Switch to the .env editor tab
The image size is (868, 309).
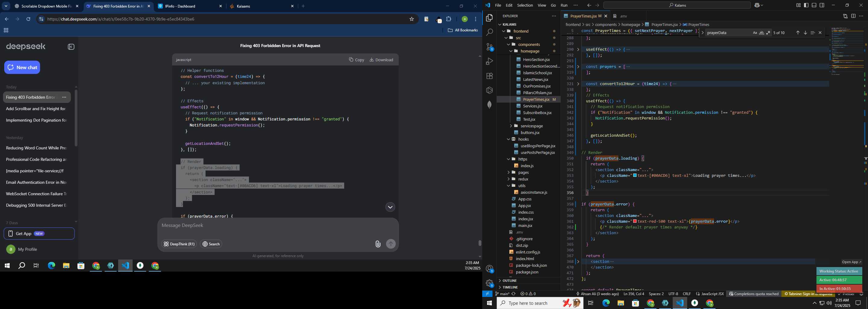(x=623, y=16)
